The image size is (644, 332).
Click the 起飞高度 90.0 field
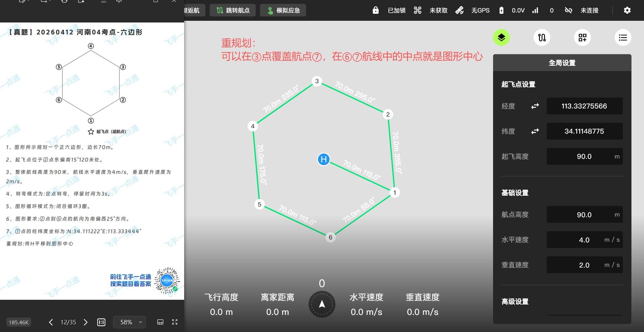(584, 156)
